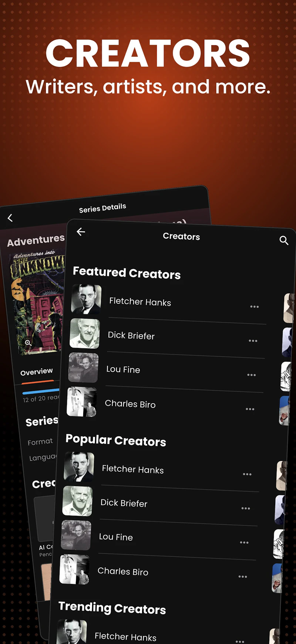Open Lou Fine name under Popular Creators
This screenshot has width=296, height=644.
pos(116,537)
